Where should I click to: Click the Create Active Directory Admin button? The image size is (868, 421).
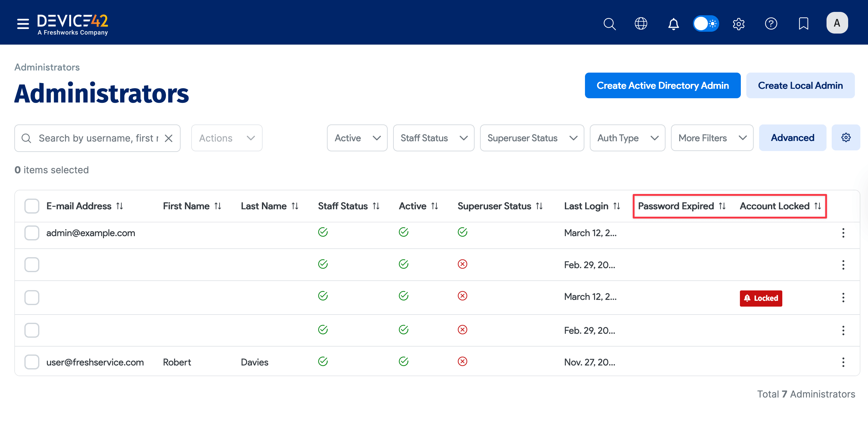(x=662, y=85)
